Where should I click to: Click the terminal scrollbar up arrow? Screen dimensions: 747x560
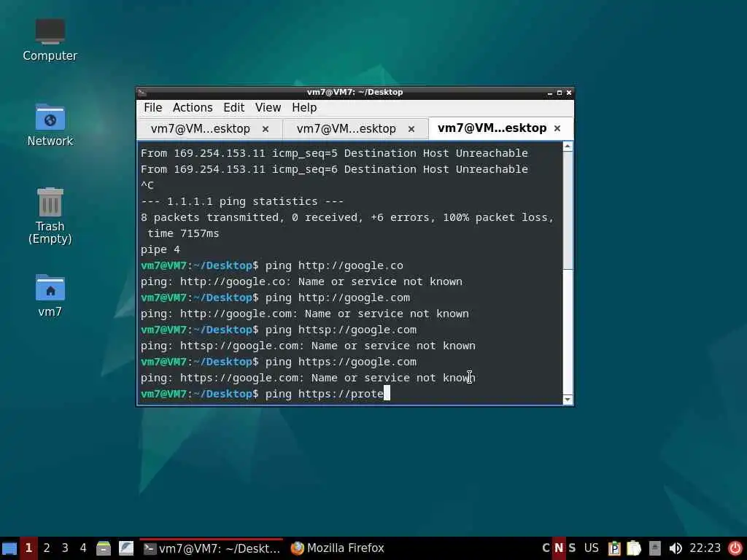pos(568,147)
